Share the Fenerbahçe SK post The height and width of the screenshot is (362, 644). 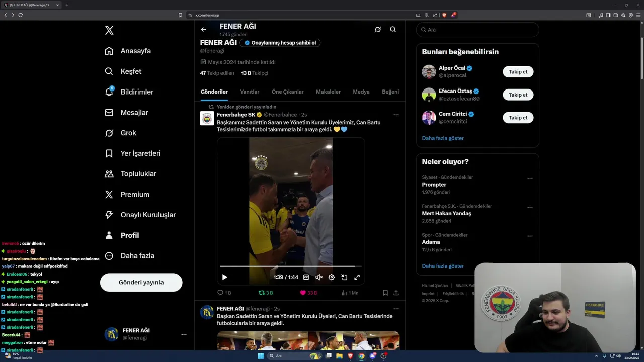click(396, 293)
